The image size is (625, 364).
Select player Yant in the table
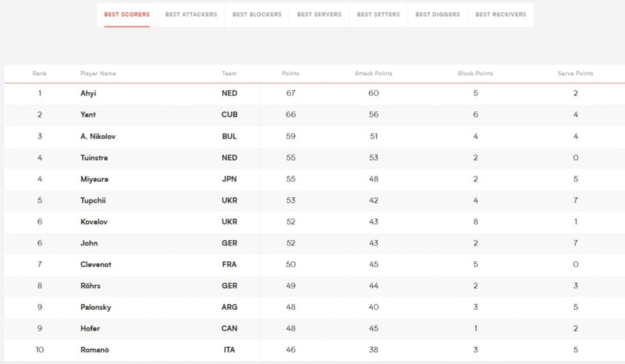[88, 115]
